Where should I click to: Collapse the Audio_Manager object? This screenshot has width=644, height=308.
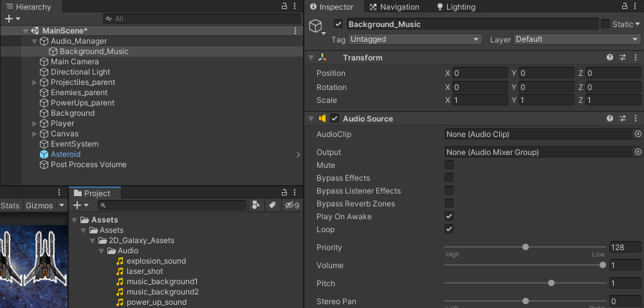tap(35, 41)
